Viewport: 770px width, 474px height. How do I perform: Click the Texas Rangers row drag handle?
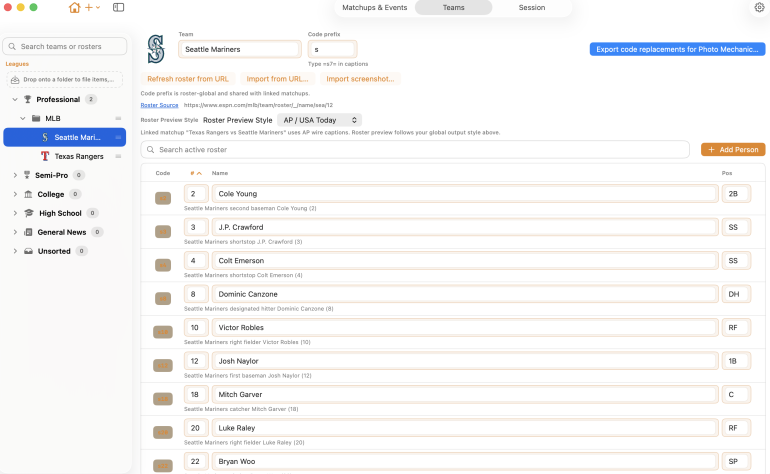pyautogui.click(x=118, y=156)
